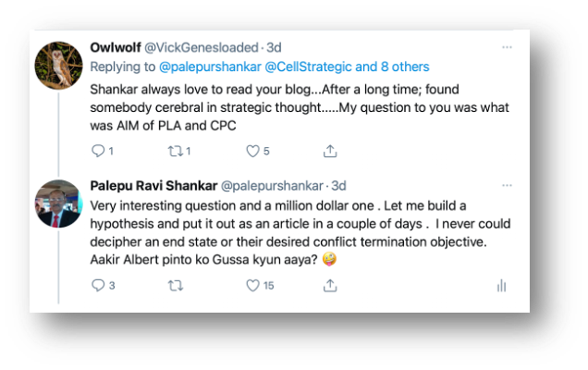Visit the Palepu Ravi Shankar name profile

[153, 186]
